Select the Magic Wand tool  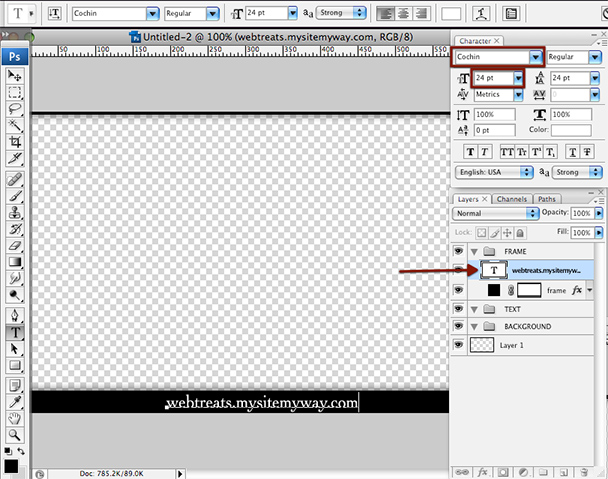15,125
